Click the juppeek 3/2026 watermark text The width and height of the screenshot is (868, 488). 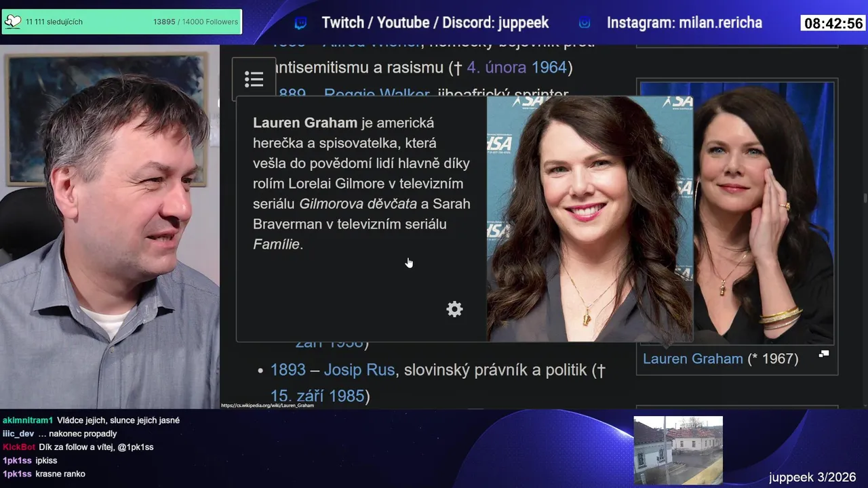(812, 477)
